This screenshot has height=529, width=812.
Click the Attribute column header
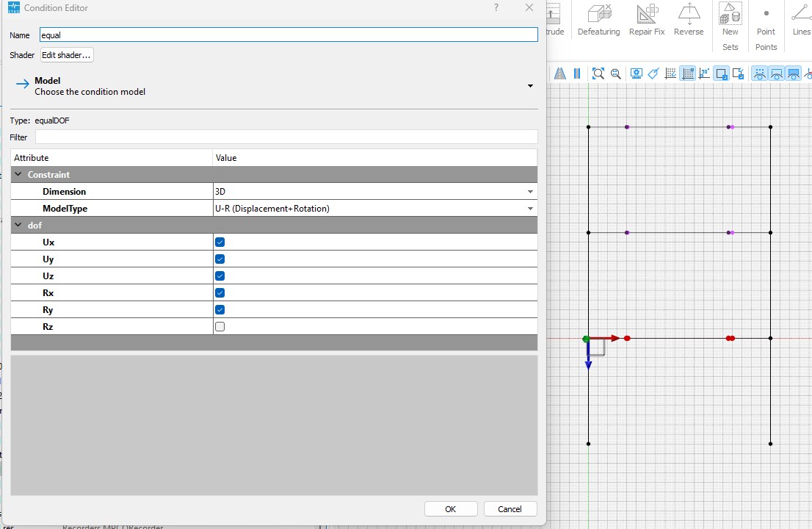(x=112, y=157)
